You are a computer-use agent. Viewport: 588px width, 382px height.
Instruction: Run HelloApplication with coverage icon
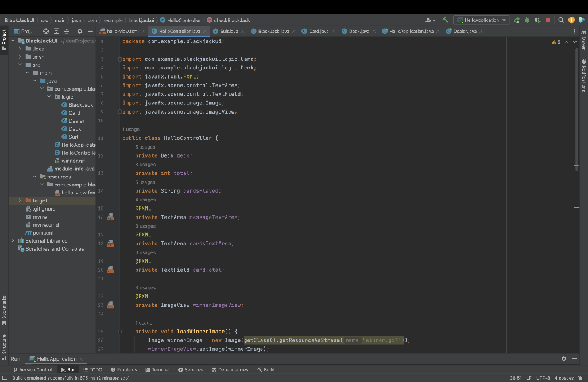[537, 20]
